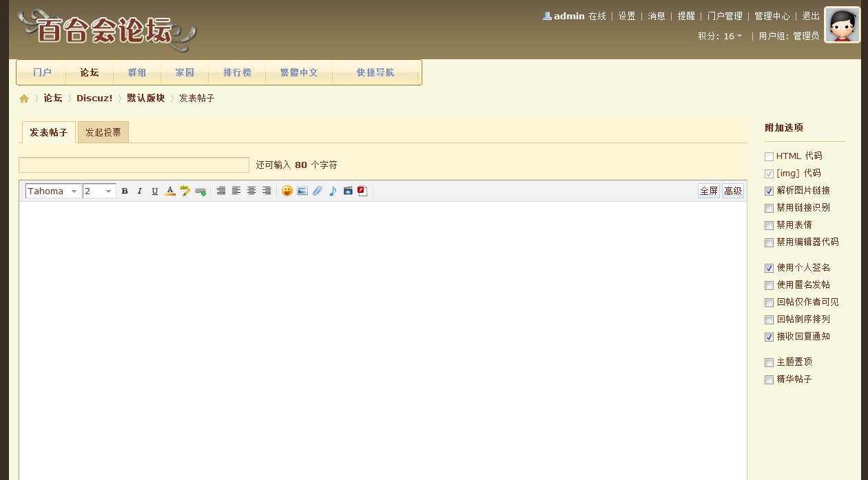This screenshot has height=480, width=868.
Task: Click 论坛 in the breadcrumb trail
Action: pos(53,98)
